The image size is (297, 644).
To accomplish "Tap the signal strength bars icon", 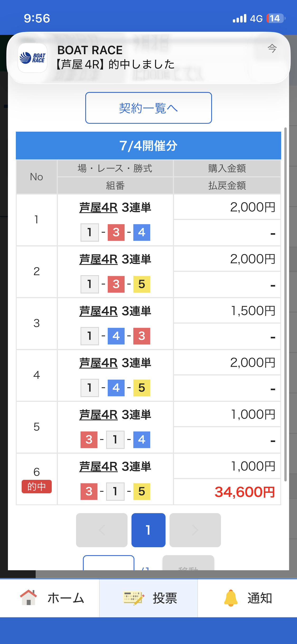I will (x=239, y=18).
